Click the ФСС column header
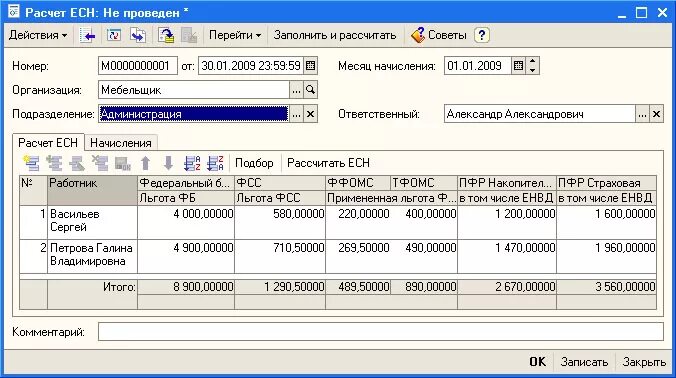The image size is (676, 378). 280,183
